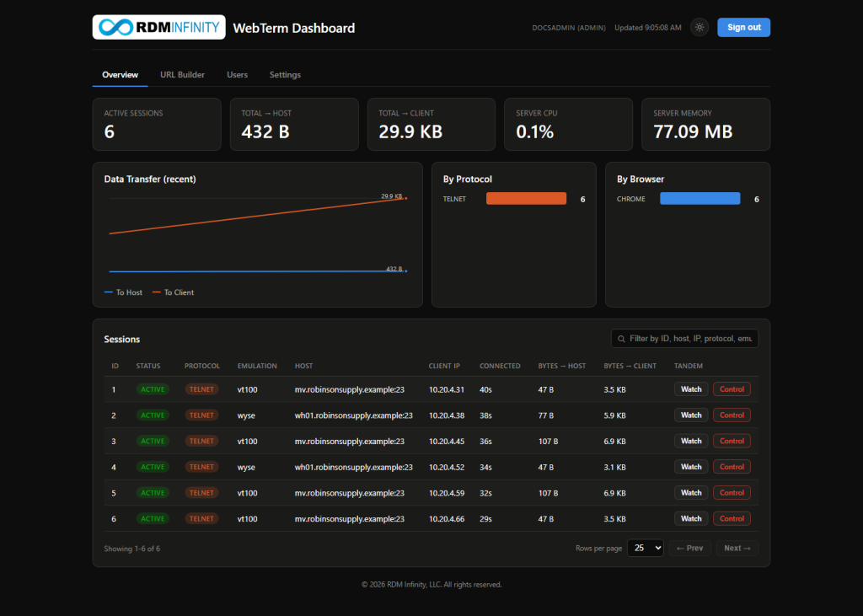The height and width of the screenshot is (616, 863).
Task: Click the Showing 1-6 of 6 text
Action: click(132, 549)
